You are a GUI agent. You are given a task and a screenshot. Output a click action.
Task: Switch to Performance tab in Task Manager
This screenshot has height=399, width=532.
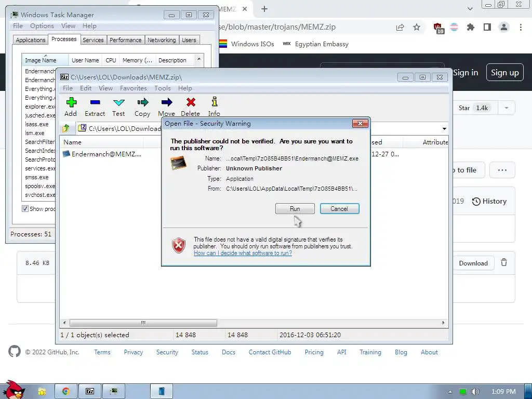[126, 40]
